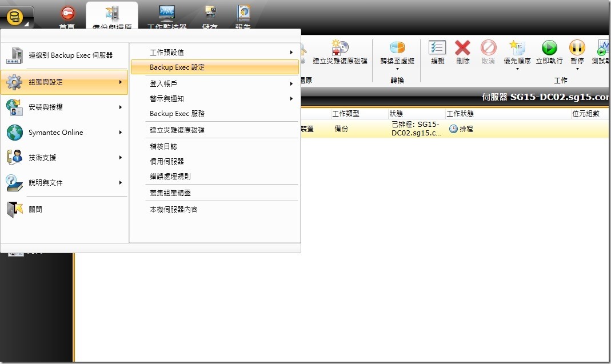Open the 儲存 storage tab icon

210,13
